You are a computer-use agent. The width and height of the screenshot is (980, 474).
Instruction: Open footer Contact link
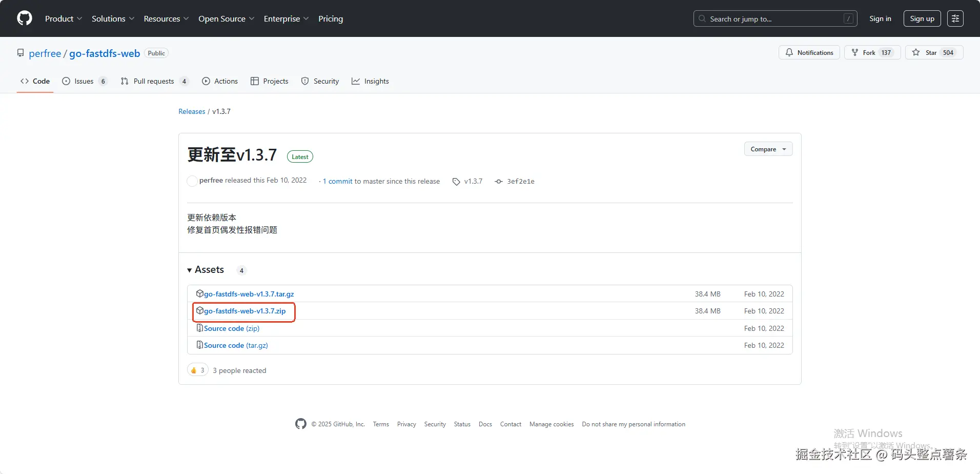[x=511, y=424]
